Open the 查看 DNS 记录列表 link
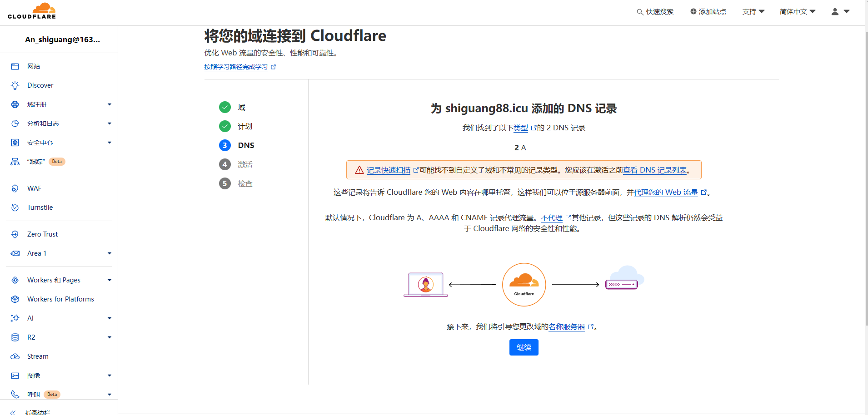 655,170
